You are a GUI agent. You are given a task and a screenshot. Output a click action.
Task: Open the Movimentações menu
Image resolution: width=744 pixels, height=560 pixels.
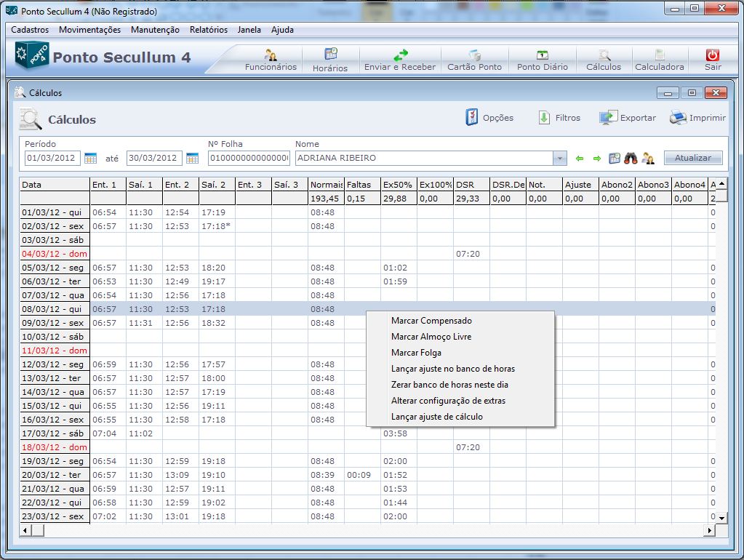(x=89, y=29)
